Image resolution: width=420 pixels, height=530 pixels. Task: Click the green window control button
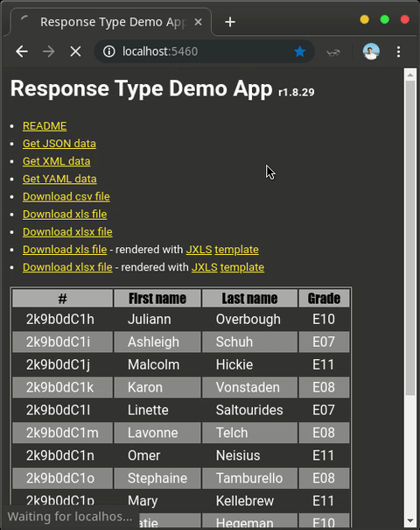click(384, 19)
